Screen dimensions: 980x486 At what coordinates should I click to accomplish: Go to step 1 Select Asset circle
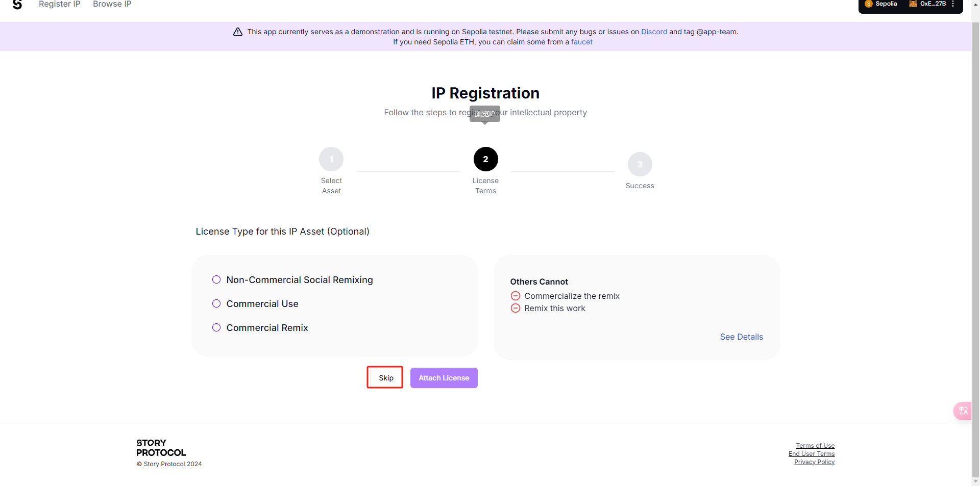click(331, 159)
